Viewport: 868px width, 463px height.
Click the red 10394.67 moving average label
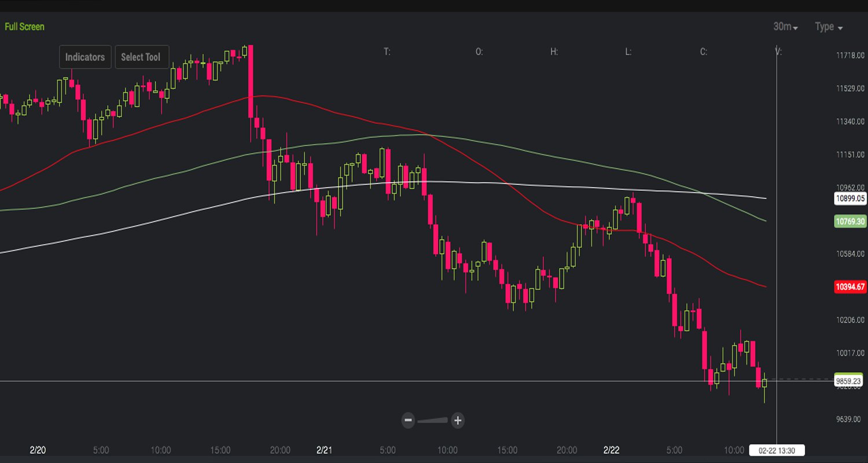pos(849,286)
